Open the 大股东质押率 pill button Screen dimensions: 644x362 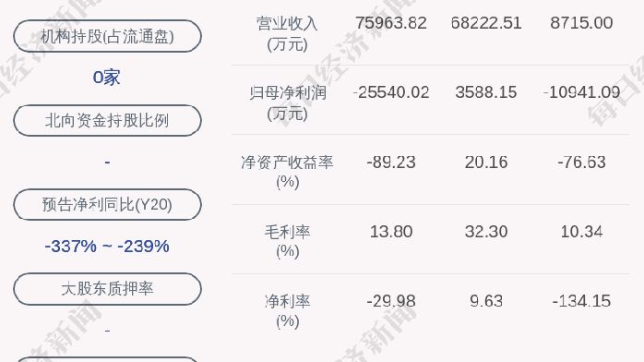tap(107, 288)
